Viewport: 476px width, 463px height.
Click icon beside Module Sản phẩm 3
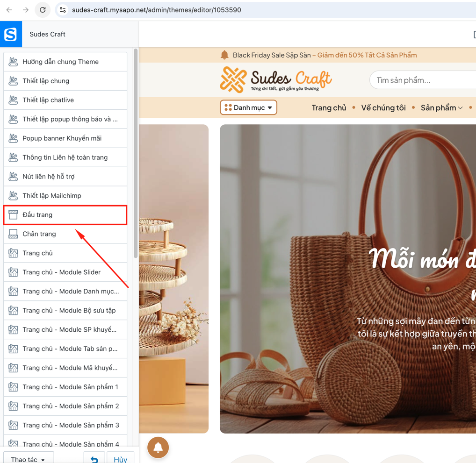[13, 425]
